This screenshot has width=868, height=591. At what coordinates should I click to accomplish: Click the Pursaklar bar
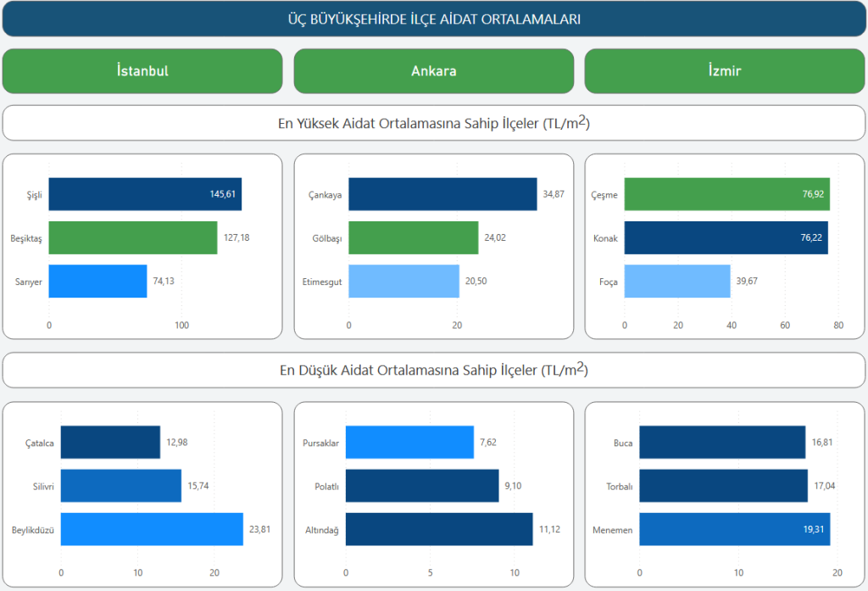tap(409, 443)
